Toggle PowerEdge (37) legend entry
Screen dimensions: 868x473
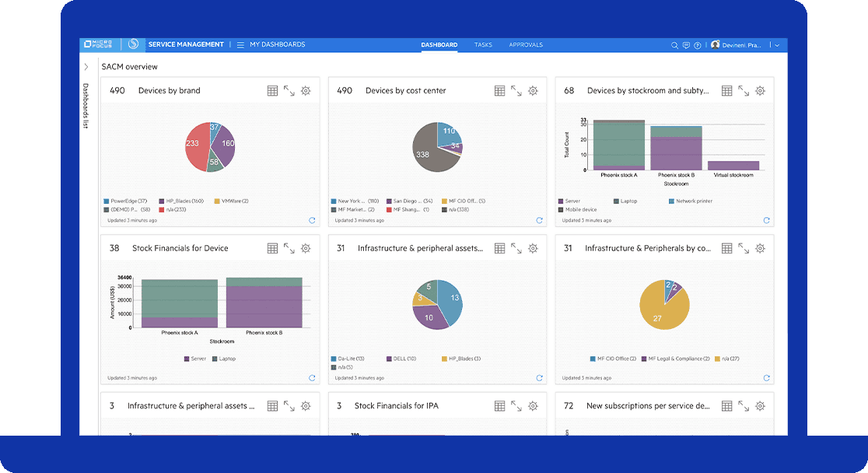(126, 201)
